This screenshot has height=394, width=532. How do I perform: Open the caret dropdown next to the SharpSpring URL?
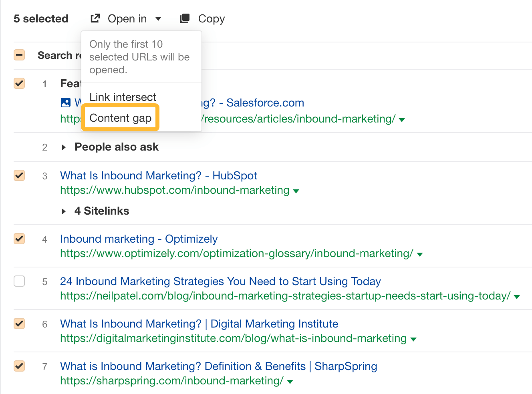(x=290, y=382)
